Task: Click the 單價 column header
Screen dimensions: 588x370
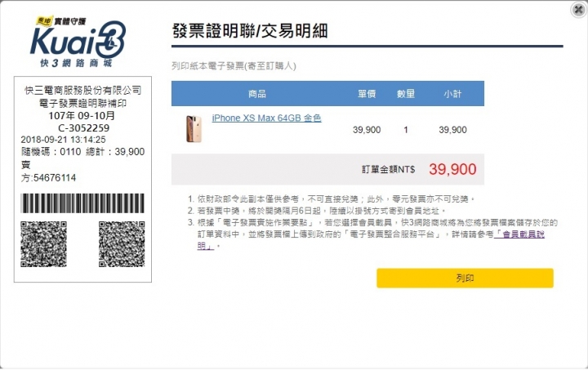Action: coord(367,94)
